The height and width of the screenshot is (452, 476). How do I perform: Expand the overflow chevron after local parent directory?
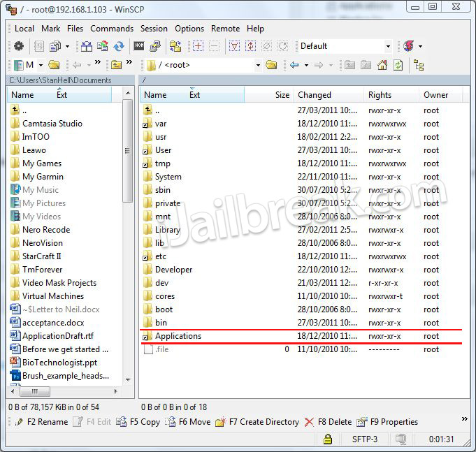coord(129,62)
